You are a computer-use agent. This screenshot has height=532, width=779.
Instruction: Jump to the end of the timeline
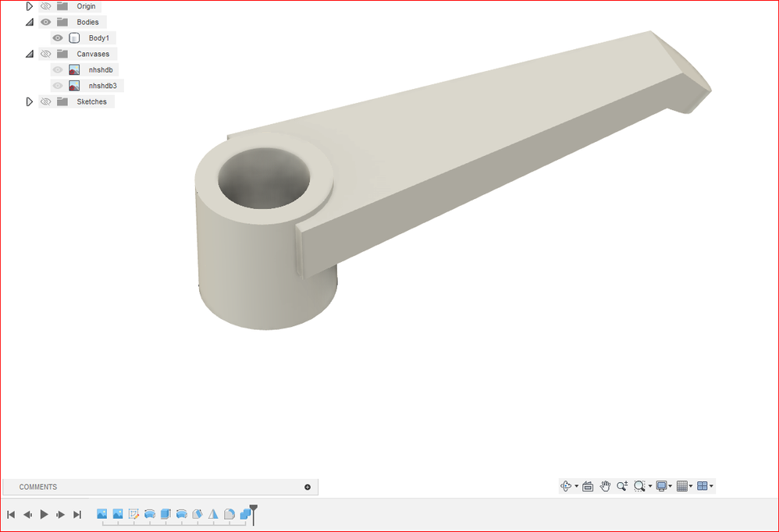(x=77, y=514)
